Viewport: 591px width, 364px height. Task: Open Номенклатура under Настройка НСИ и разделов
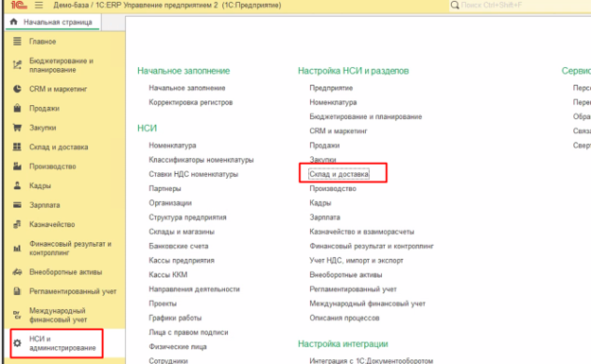(333, 102)
